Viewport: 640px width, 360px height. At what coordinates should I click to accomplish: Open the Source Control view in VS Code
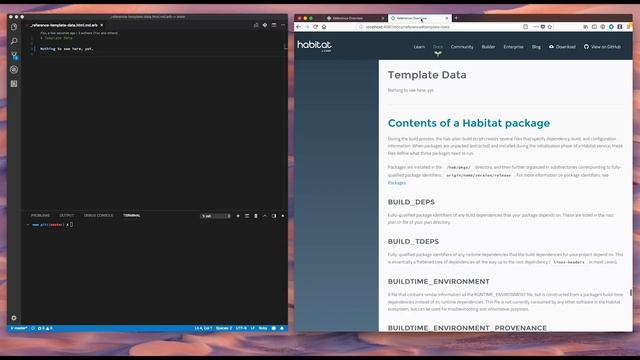pyautogui.click(x=14, y=56)
